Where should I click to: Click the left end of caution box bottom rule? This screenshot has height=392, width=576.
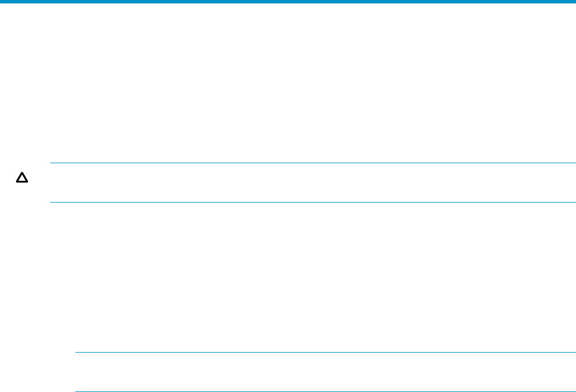click(54, 202)
